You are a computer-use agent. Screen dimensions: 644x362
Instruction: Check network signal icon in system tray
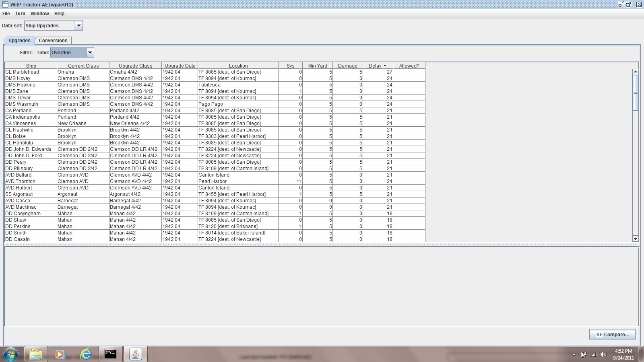[x=594, y=354]
